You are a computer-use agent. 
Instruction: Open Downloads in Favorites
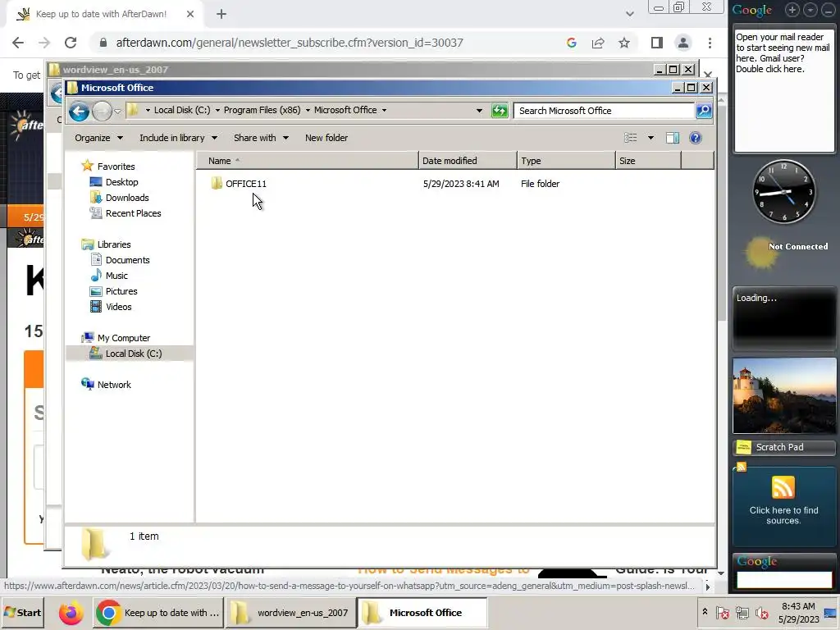point(127,198)
